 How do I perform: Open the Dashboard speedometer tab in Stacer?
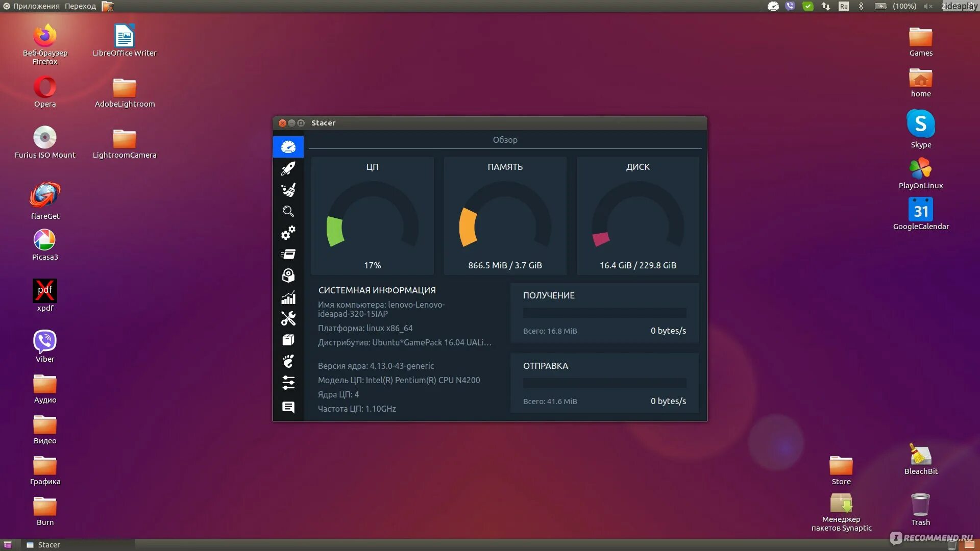tap(288, 147)
